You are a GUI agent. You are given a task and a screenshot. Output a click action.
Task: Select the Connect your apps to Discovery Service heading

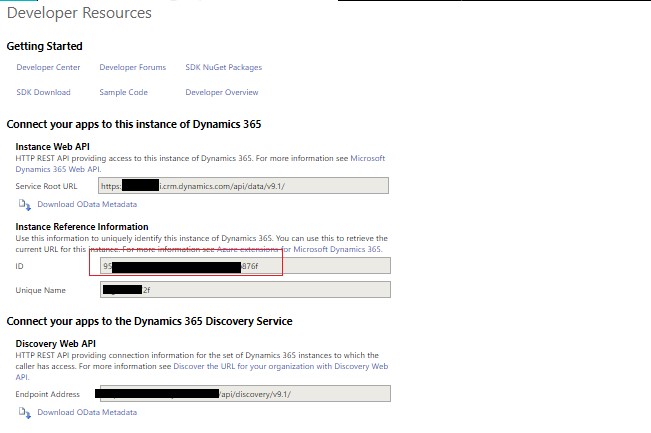coord(149,321)
